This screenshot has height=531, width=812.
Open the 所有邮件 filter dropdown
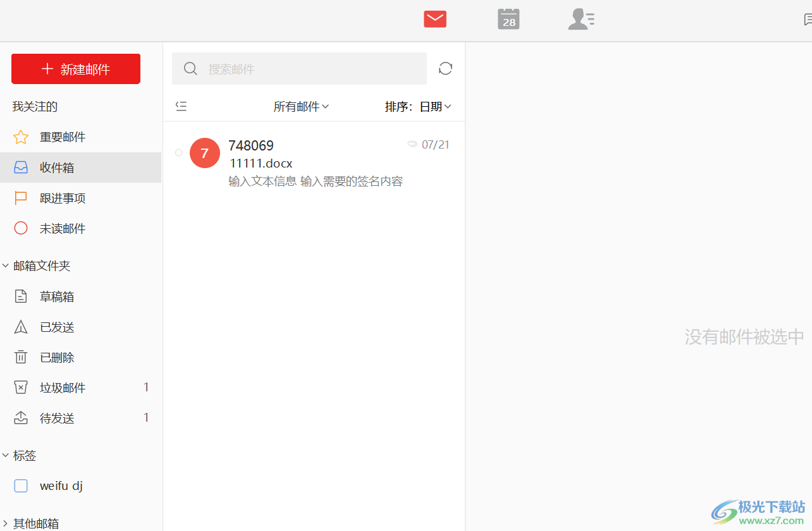[x=301, y=107]
